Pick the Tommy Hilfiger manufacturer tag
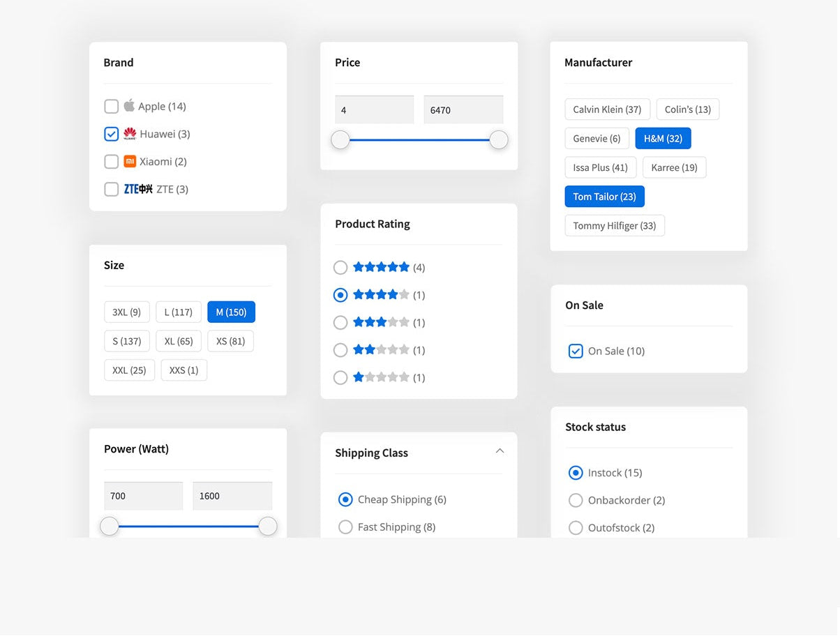 [614, 226]
